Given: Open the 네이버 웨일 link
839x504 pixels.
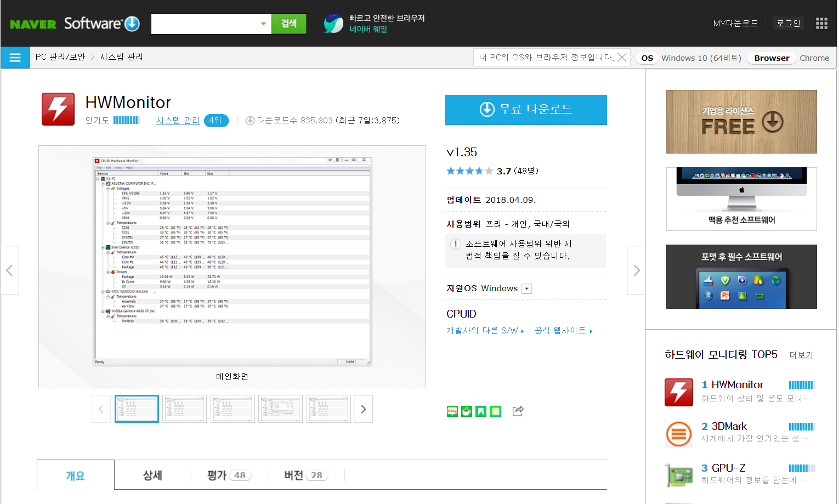Looking at the screenshot, I should 369,29.
